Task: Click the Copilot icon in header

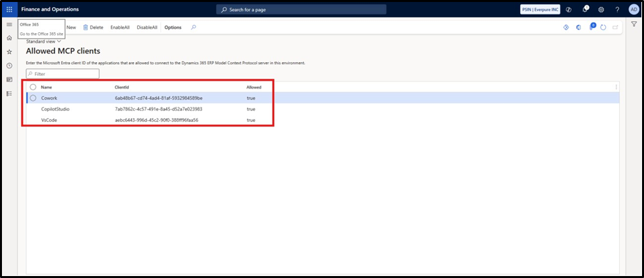Action: tap(569, 9)
